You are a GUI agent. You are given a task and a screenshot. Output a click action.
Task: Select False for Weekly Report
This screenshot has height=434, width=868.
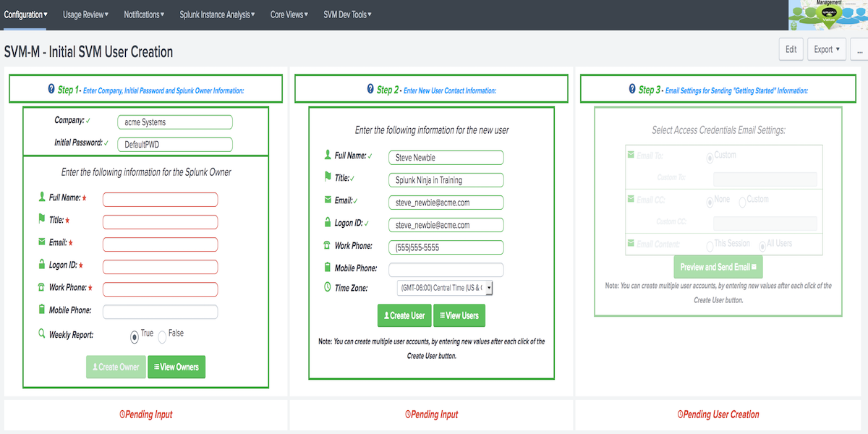pos(163,336)
